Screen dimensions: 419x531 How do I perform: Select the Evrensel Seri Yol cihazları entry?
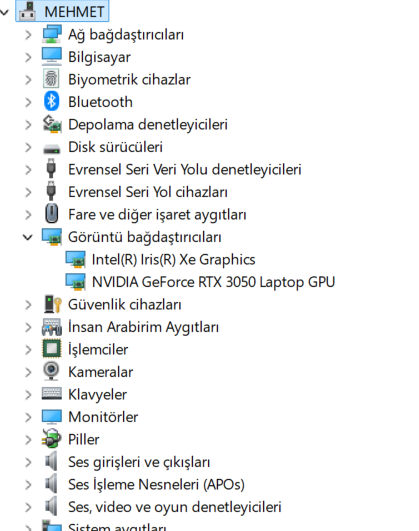click(x=148, y=192)
